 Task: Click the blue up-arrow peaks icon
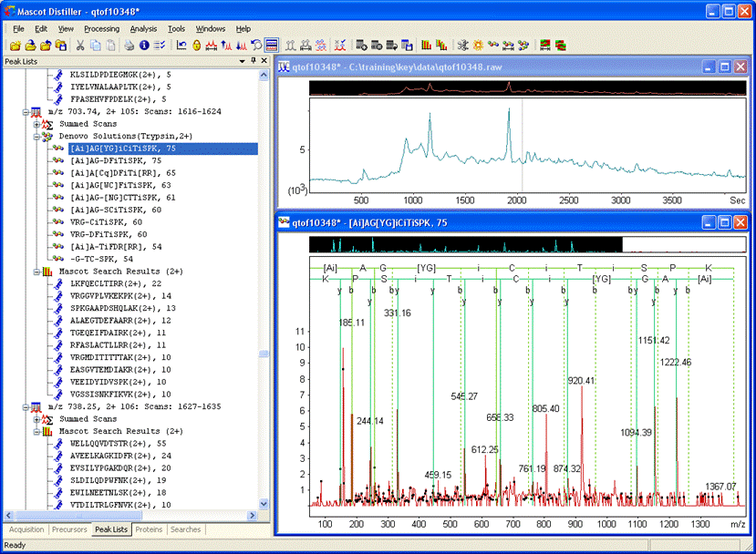point(226,46)
